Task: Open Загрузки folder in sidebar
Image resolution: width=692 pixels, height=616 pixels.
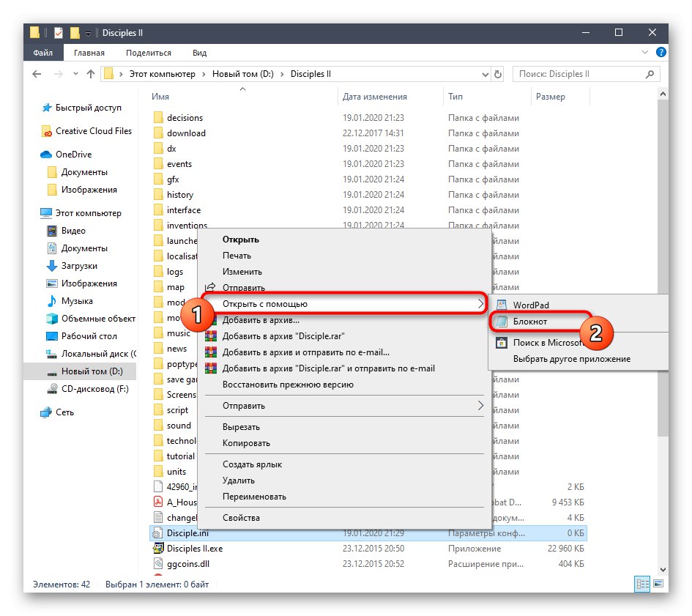Action: pos(72,266)
